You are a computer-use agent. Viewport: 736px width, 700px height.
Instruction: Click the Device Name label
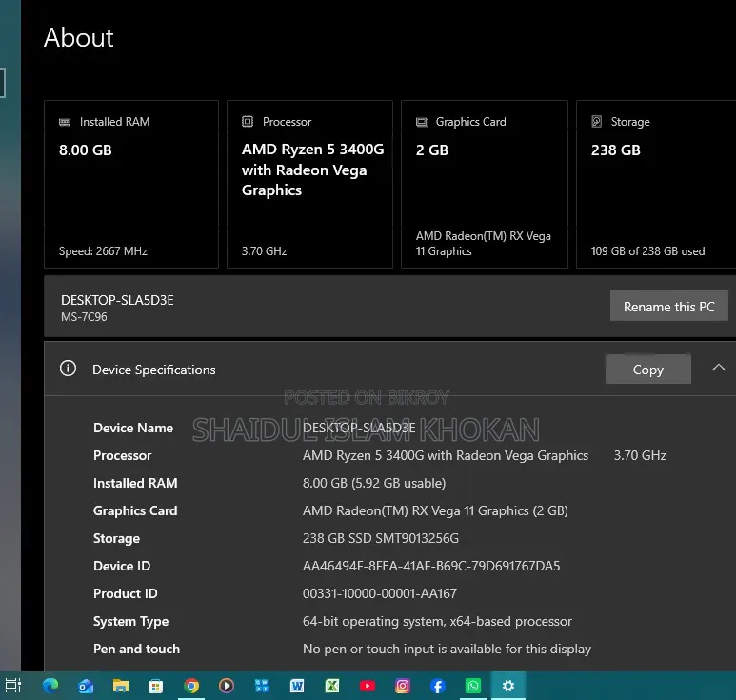pyautogui.click(x=133, y=428)
